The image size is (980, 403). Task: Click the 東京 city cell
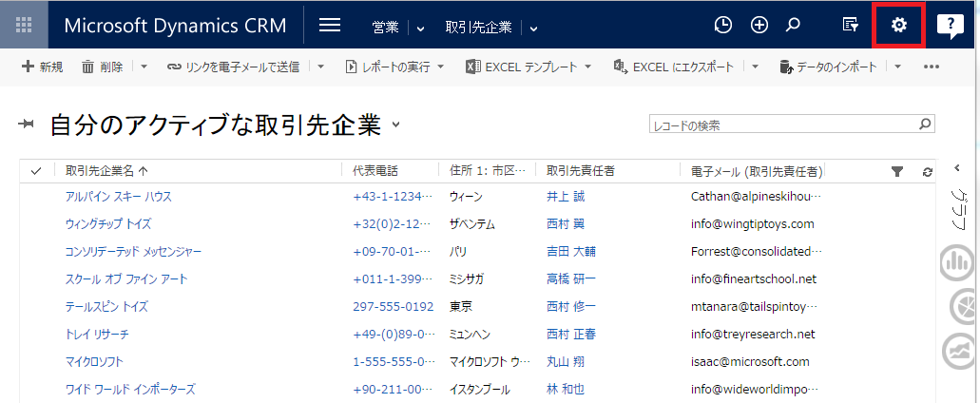[461, 307]
